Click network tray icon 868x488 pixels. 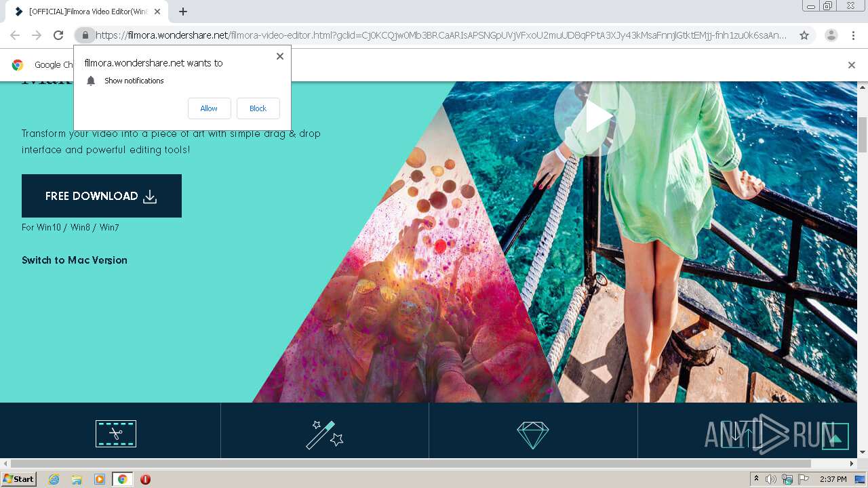(x=787, y=479)
